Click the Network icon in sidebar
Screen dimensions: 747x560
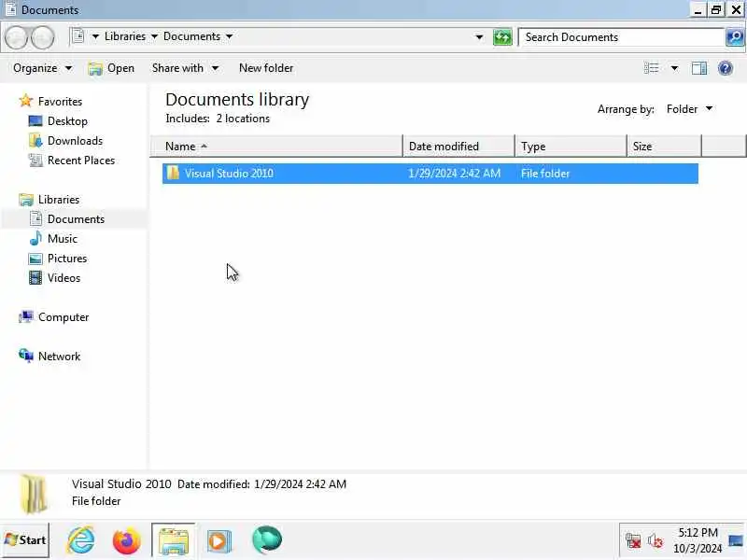pyautogui.click(x=26, y=356)
